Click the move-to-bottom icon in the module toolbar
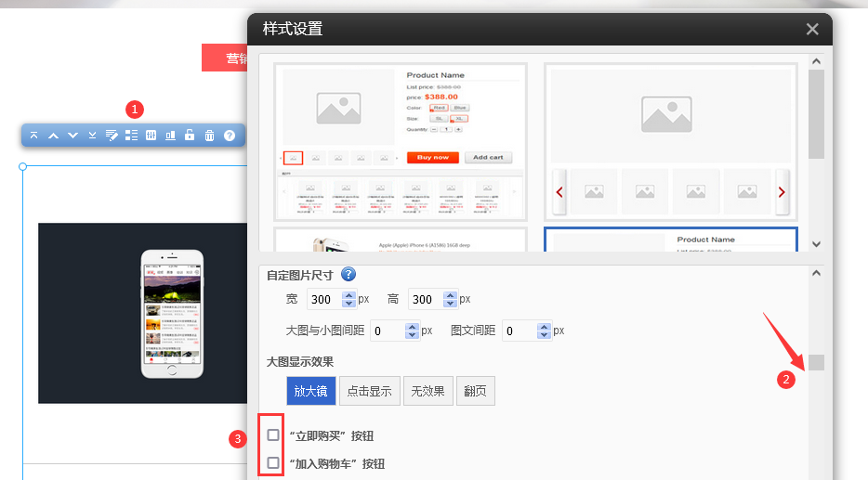Screen dimensions: 868x480 pyautogui.click(x=92, y=136)
